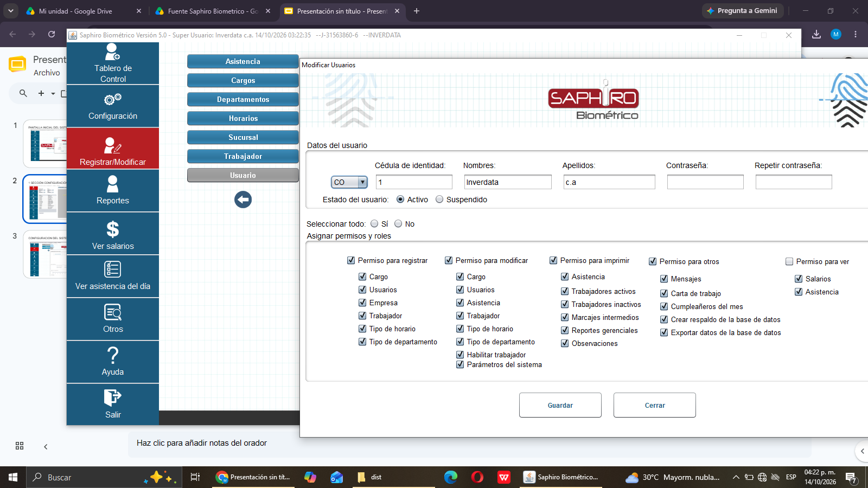Open Google Slides grid view icon

(x=20, y=446)
